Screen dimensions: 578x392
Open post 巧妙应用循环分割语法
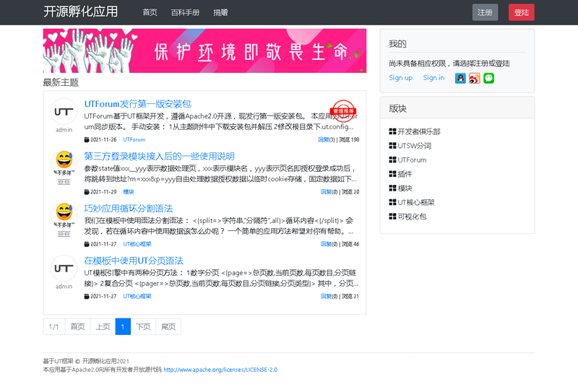pyautogui.click(x=129, y=209)
